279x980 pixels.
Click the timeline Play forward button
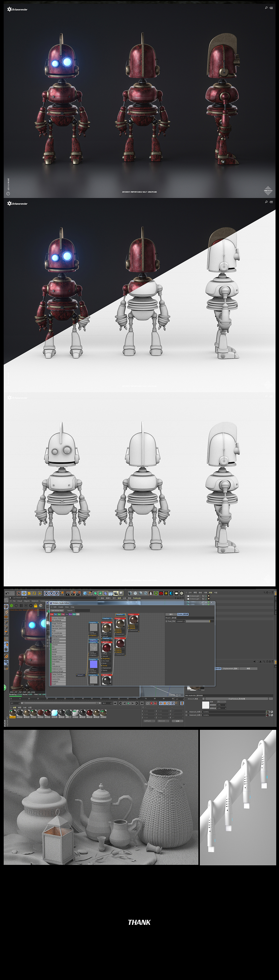click(128, 703)
